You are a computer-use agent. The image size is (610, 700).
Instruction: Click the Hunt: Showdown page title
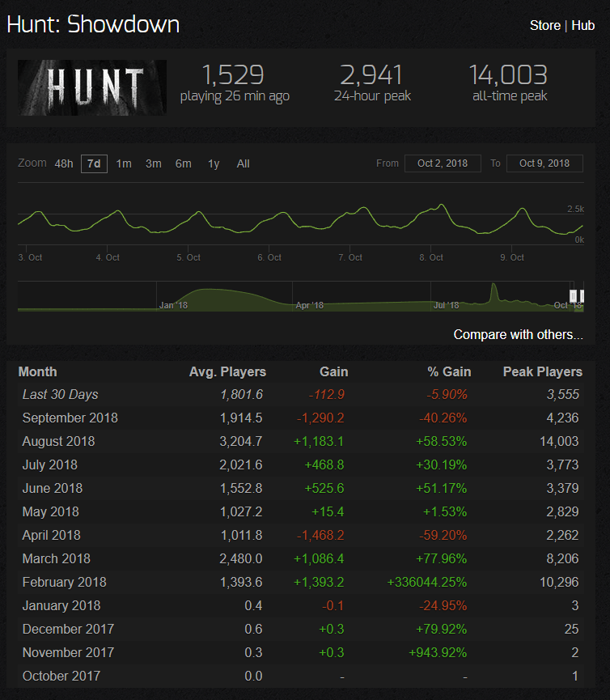click(x=93, y=24)
